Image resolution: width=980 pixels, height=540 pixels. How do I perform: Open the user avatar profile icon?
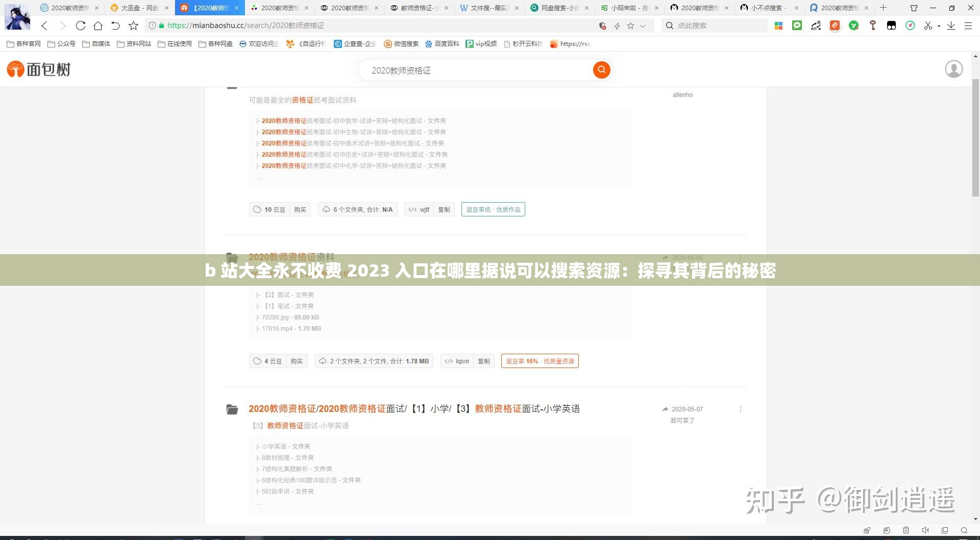click(x=953, y=69)
